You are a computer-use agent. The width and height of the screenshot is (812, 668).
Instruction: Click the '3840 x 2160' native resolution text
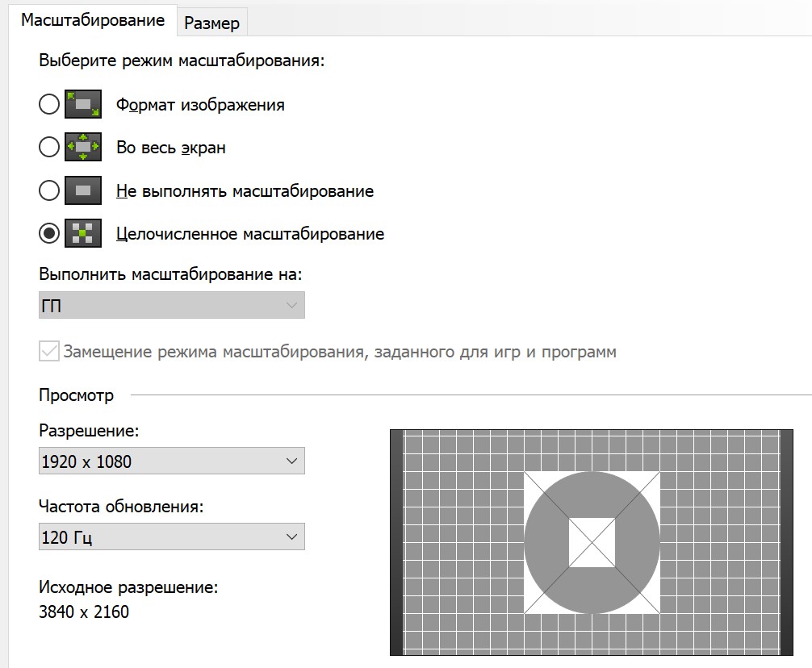(84, 612)
